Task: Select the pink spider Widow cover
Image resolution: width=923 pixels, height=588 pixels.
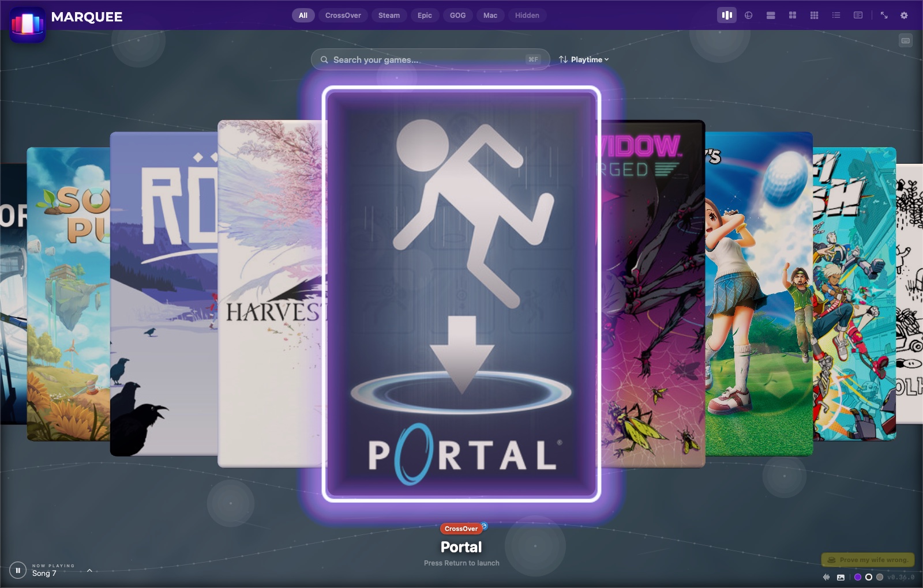Action: (x=653, y=294)
